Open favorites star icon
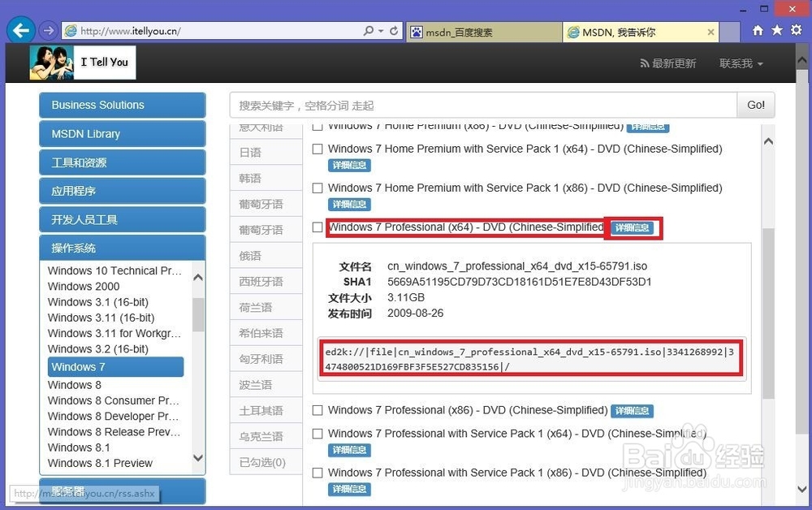812x510 pixels. (777, 30)
